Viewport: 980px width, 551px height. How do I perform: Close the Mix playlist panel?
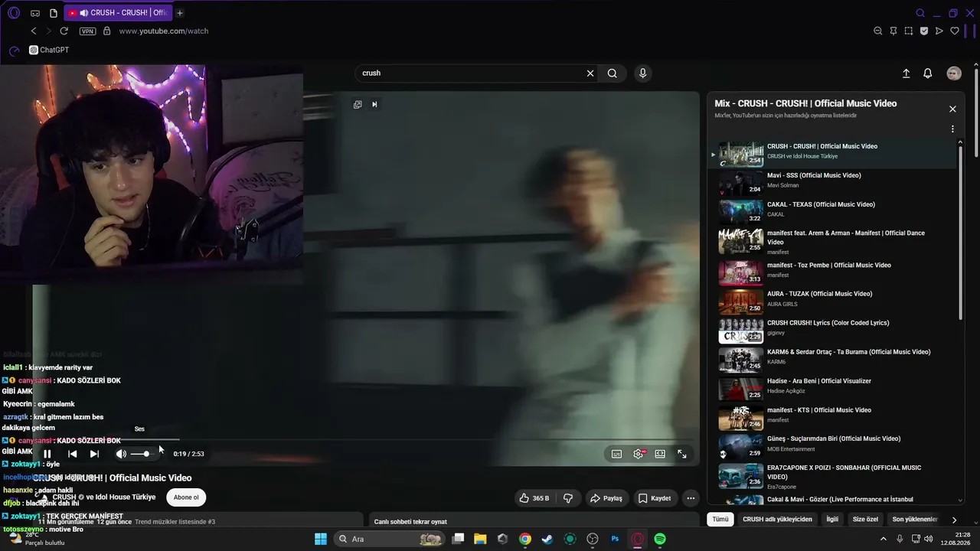pyautogui.click(x=952, y=109)
